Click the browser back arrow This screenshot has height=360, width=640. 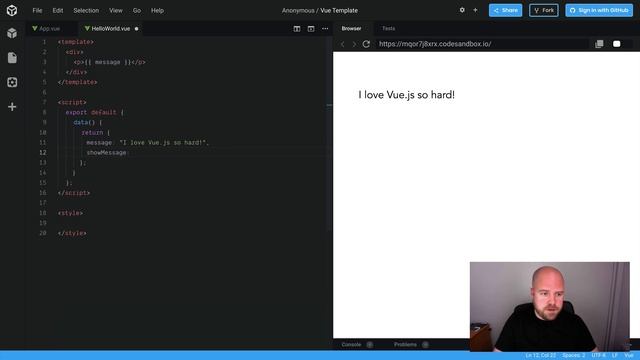(x=343, y=44)
